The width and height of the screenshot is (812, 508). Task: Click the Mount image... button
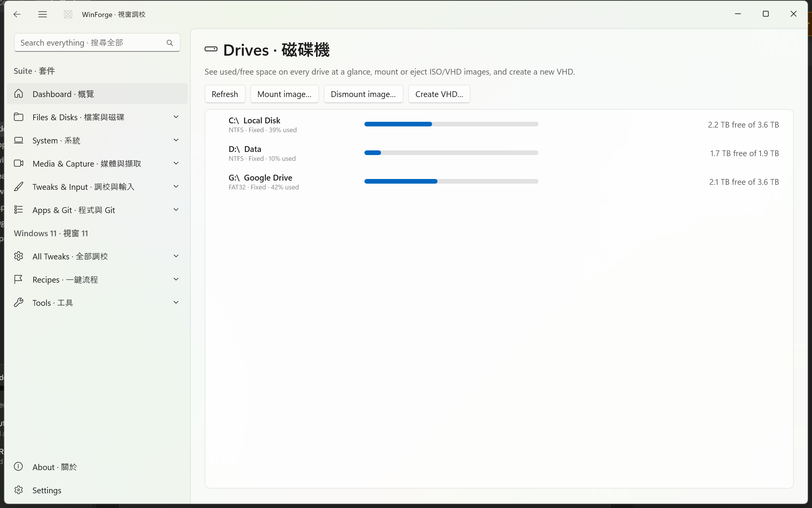pyautogui.click(x=284, y=94)
